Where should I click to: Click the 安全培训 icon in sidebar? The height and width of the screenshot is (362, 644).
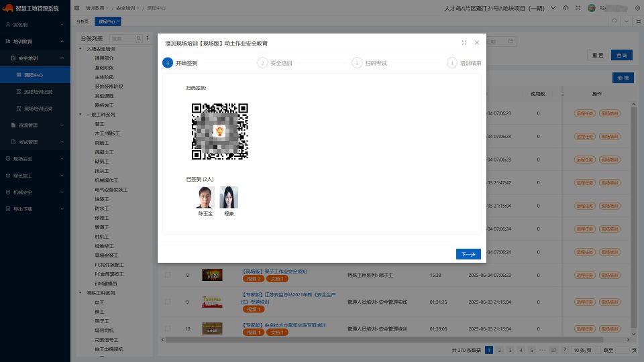tap(13, 58)
